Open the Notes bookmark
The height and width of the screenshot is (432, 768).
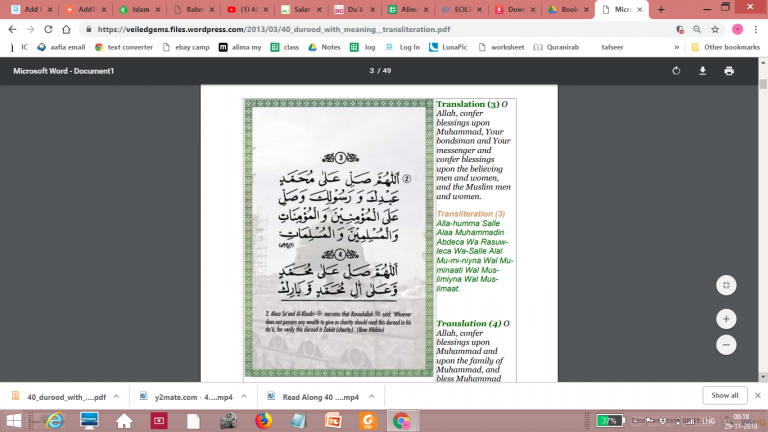click(324, 47)
